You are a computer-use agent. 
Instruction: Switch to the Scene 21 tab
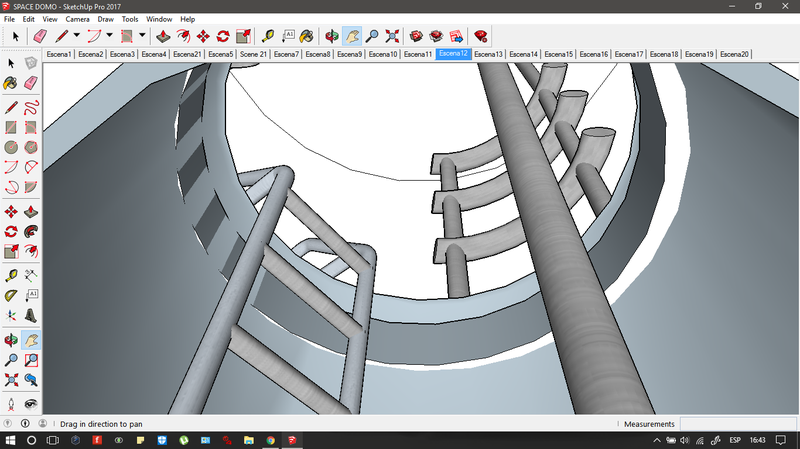[x=254, y=54]
